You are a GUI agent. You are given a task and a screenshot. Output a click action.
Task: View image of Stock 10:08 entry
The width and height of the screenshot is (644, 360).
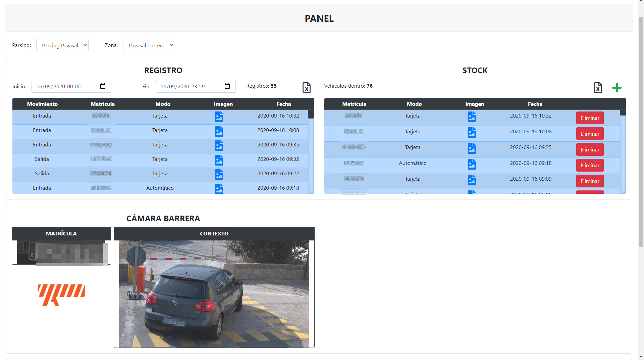[472, 132]
